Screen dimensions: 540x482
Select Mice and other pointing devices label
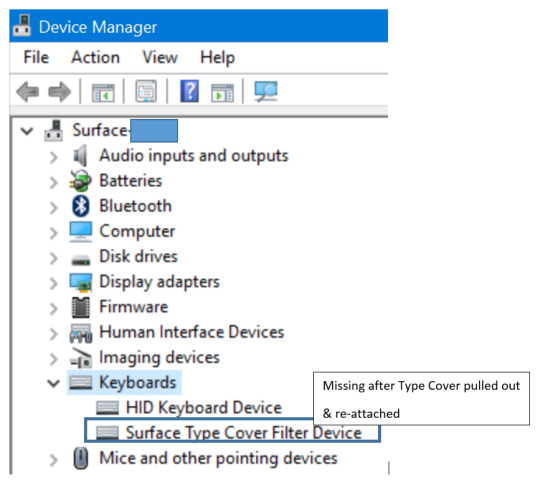(218, 459)
